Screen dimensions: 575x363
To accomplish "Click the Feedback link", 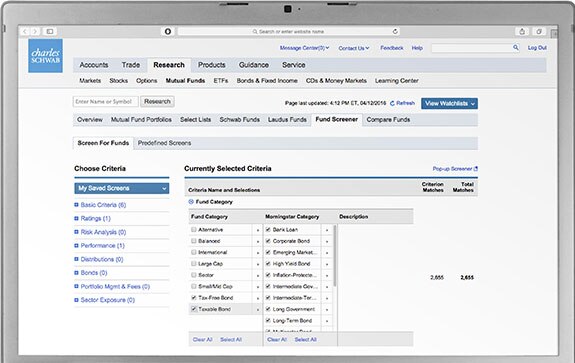I will [392, 48].
